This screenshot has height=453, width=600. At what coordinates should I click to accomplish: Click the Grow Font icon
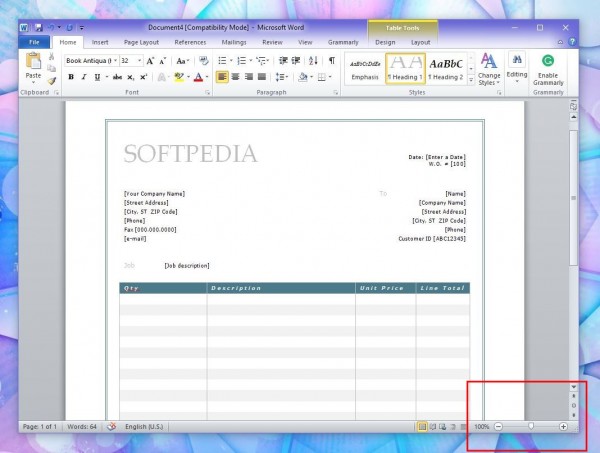point(150,61)
